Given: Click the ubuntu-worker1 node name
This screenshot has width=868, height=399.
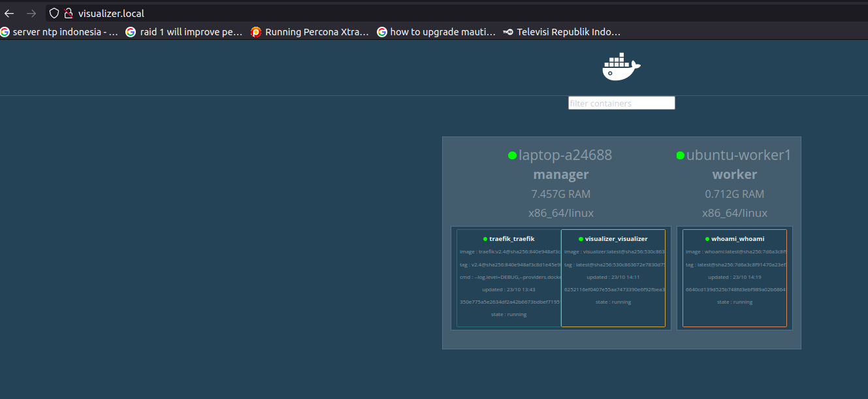Looking at the screenshot, I should click(739, 155).
